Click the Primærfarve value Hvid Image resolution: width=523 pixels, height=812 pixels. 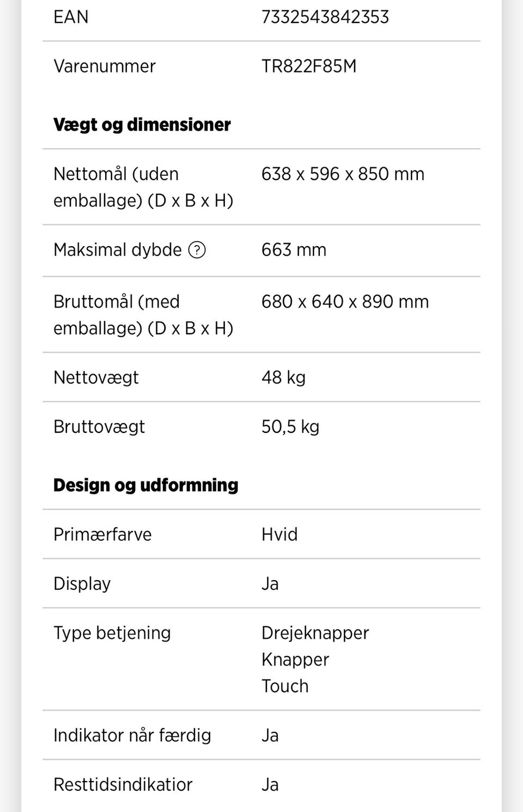coord(279,534)
